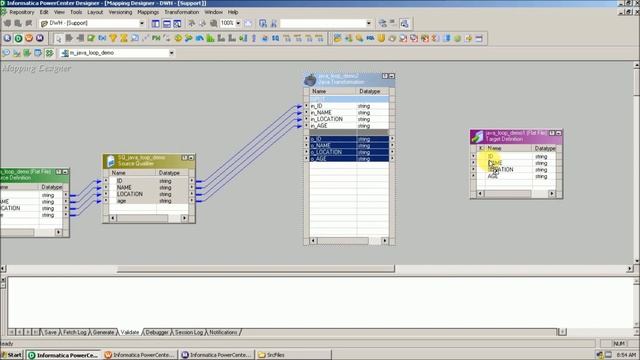The height and width of the screenshot is (360, 640).
Task: Open the m_java_loop_demo mapping dropdown
Action: coord(171,53)
